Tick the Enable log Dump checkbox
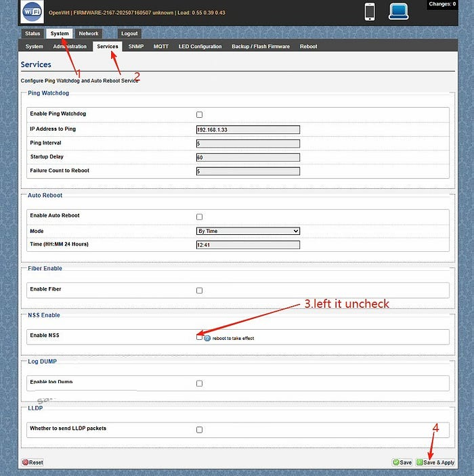Viewport: 474px width, 476px height. (x=199, y=383)
